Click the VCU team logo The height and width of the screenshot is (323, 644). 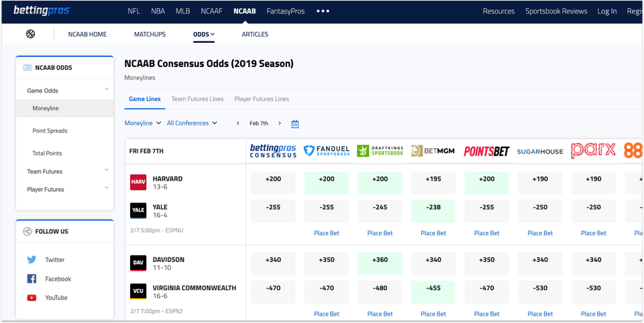[138, 292]
